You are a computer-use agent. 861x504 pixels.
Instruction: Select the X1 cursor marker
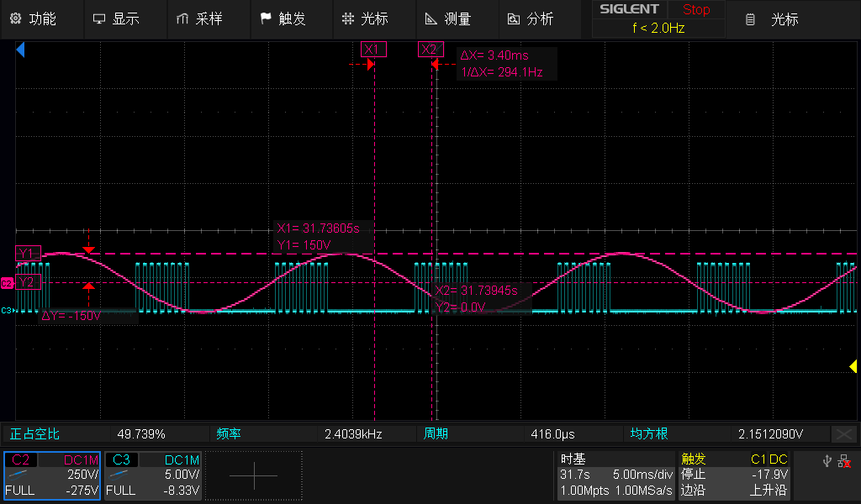(x=373, y=50)
